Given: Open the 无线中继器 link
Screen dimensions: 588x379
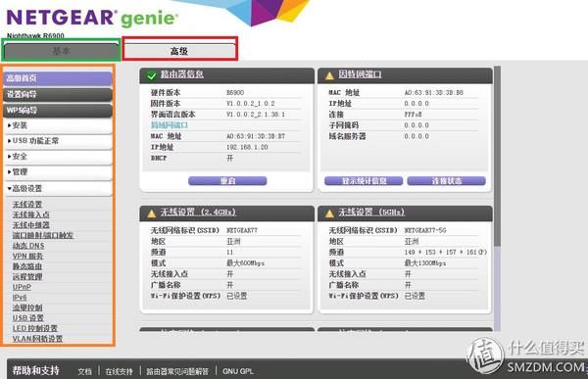Looking at the screenshot, I should 30,225.
